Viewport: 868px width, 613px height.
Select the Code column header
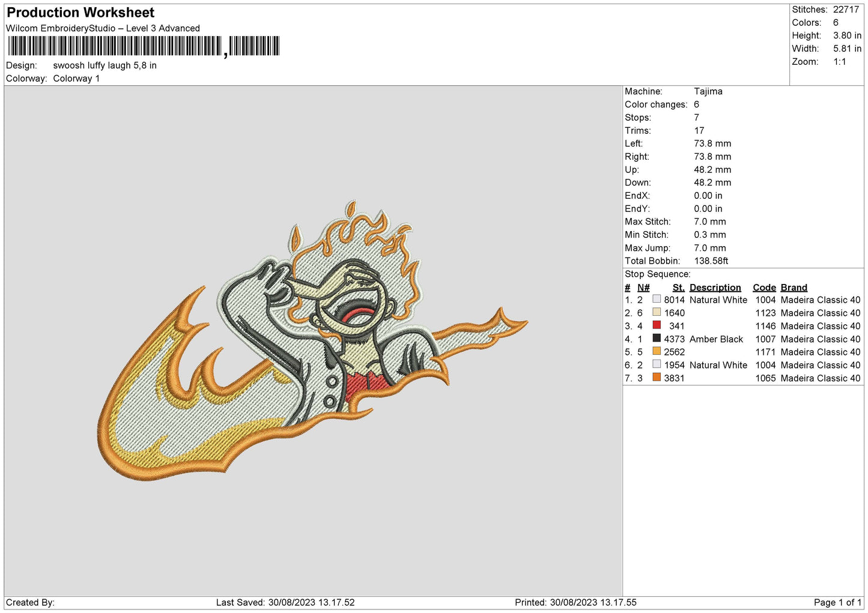764,288
